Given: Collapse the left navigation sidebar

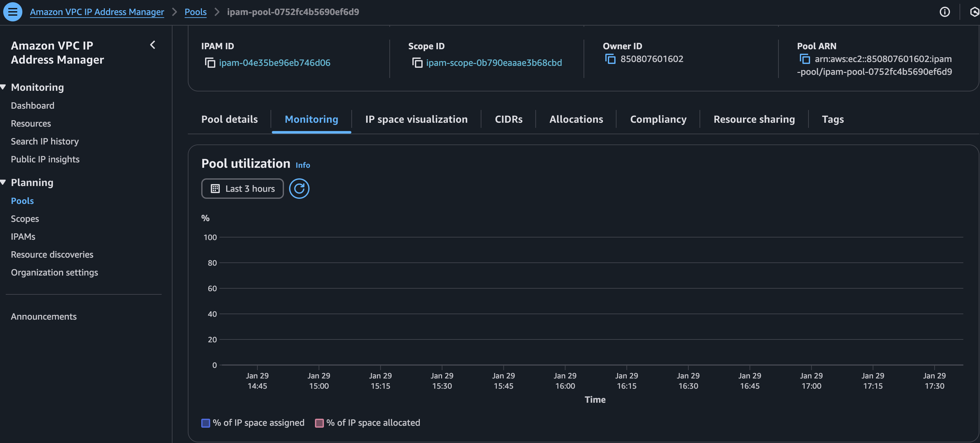Looking at the screenshot, I should point(153,45).
